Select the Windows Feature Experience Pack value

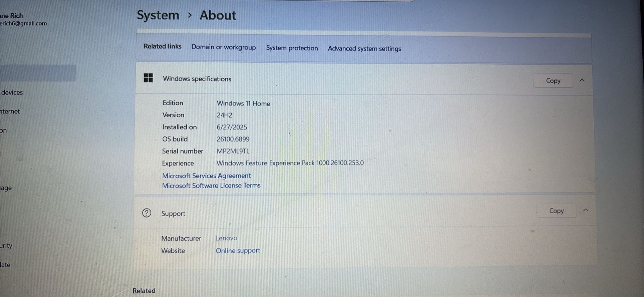[x=290, y=163]
